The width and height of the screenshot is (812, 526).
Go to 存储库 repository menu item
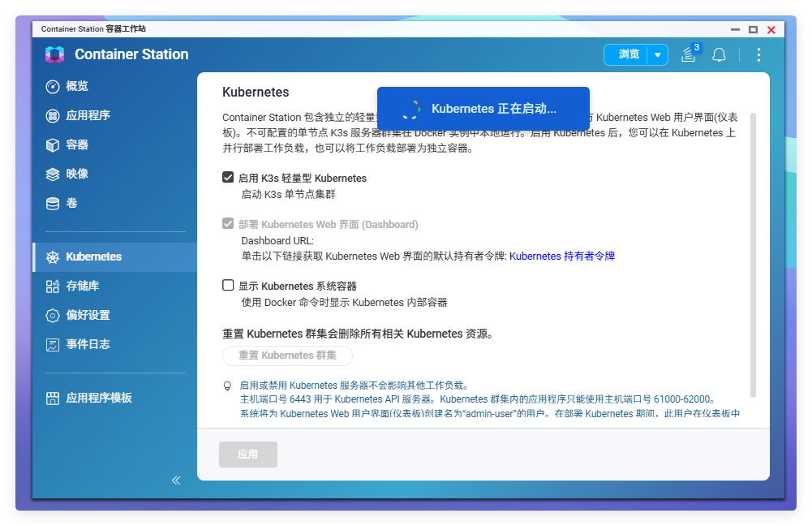click(x=83, y=286)
